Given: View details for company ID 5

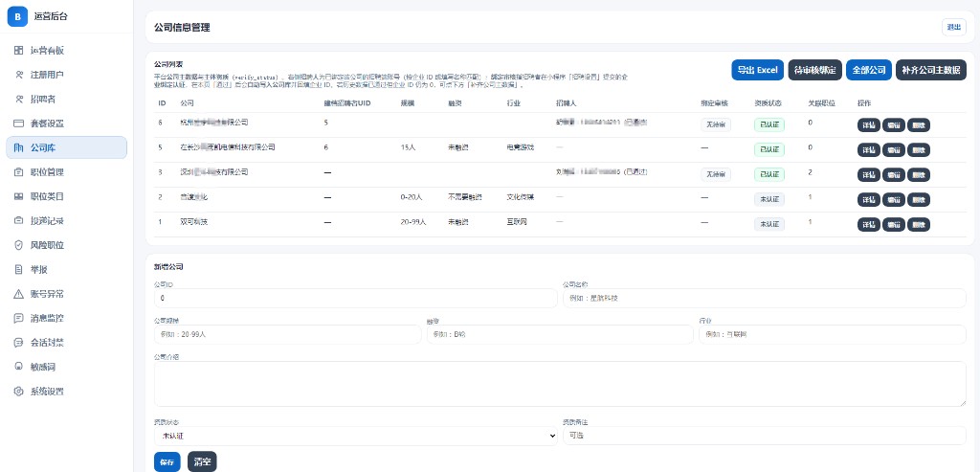Looking at the screenshot, I should pyautogui.click(x=868, y=150).
